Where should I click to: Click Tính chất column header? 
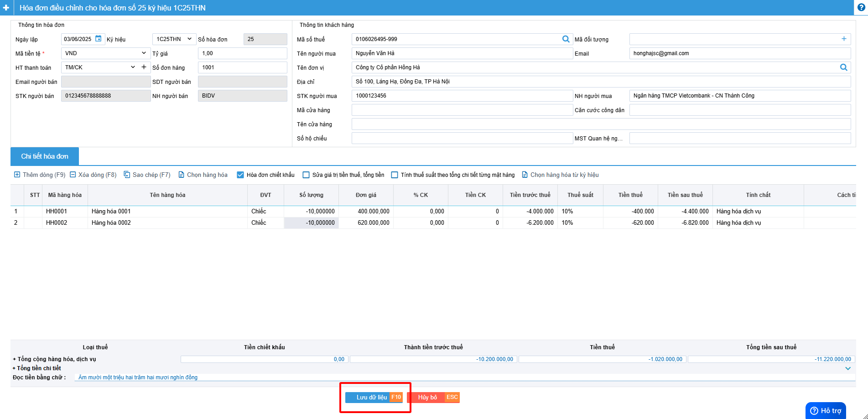(x=758, y=195)
